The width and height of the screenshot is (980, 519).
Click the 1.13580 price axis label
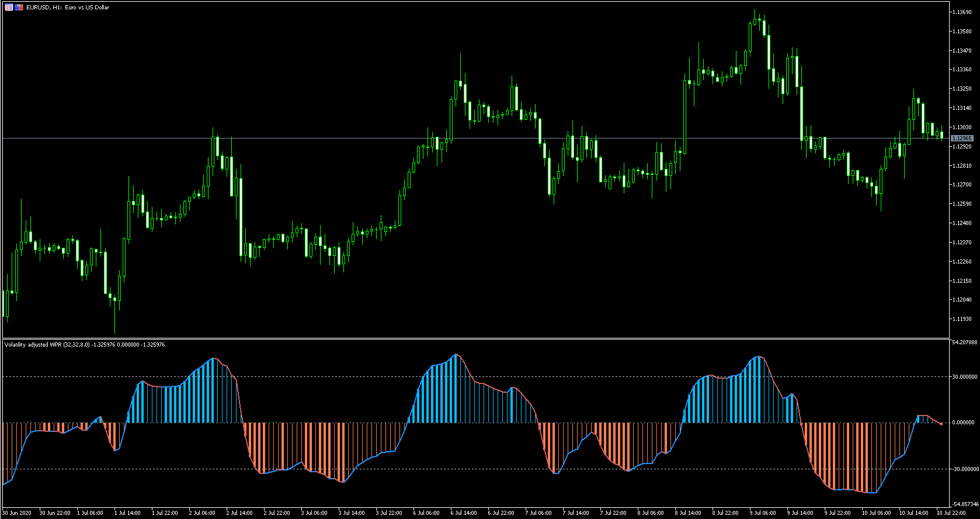coord(962,32)
